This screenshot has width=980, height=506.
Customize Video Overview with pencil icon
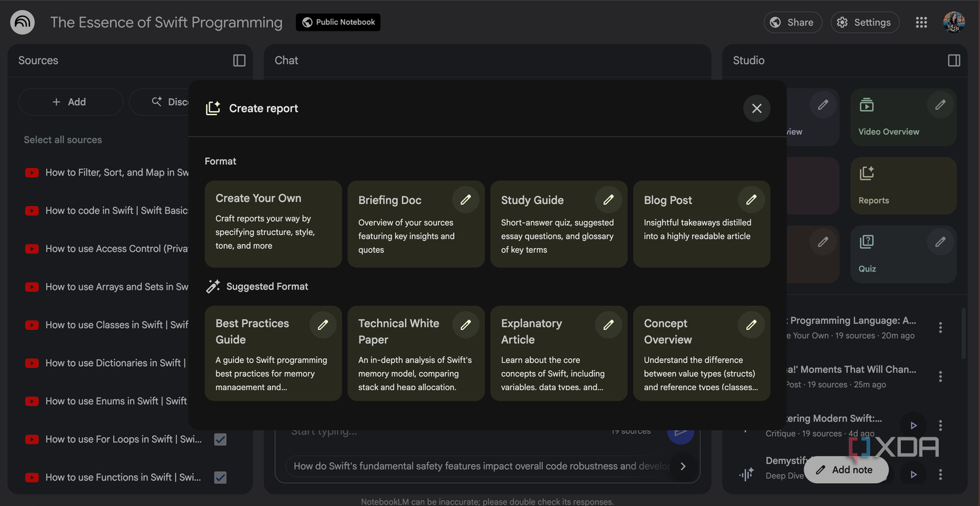940,105
